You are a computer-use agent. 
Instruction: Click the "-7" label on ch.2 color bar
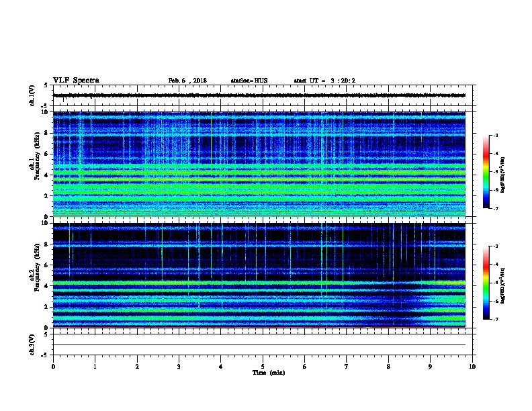pos(496,319)
